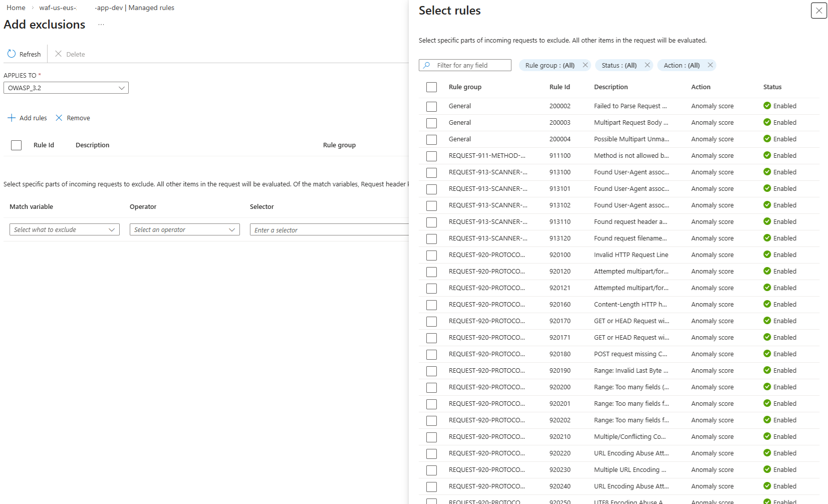This screenshot has height=504, width=828.
Task: Close the Select rules panel
Action: (818, 11)
